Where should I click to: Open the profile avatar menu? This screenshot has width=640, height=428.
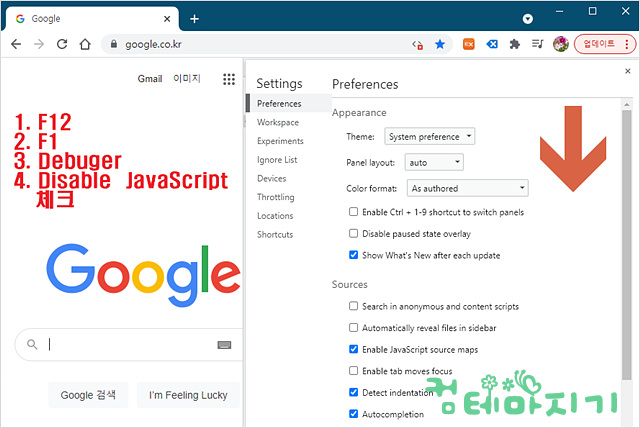pos(561,44)
